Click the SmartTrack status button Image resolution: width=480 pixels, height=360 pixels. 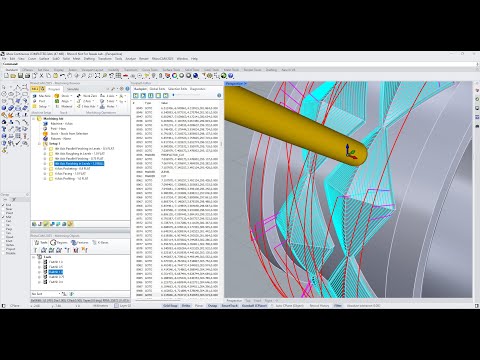[x=230, y=305]
